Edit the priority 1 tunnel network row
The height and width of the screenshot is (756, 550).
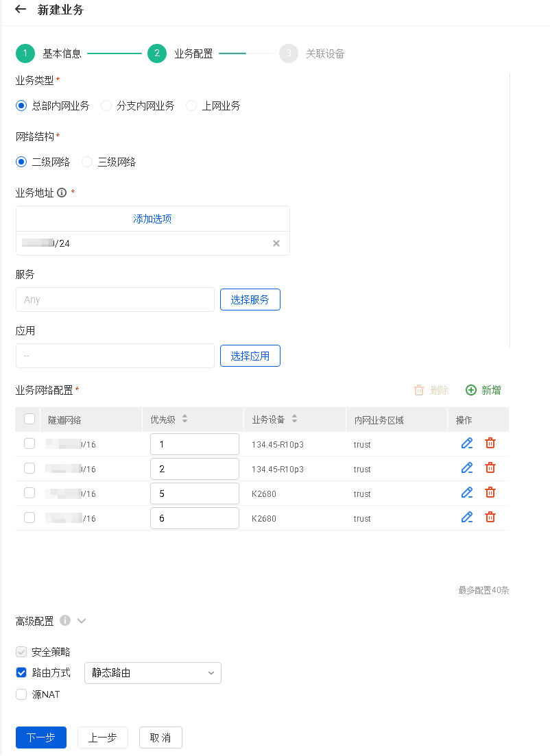tap(467, 443)
